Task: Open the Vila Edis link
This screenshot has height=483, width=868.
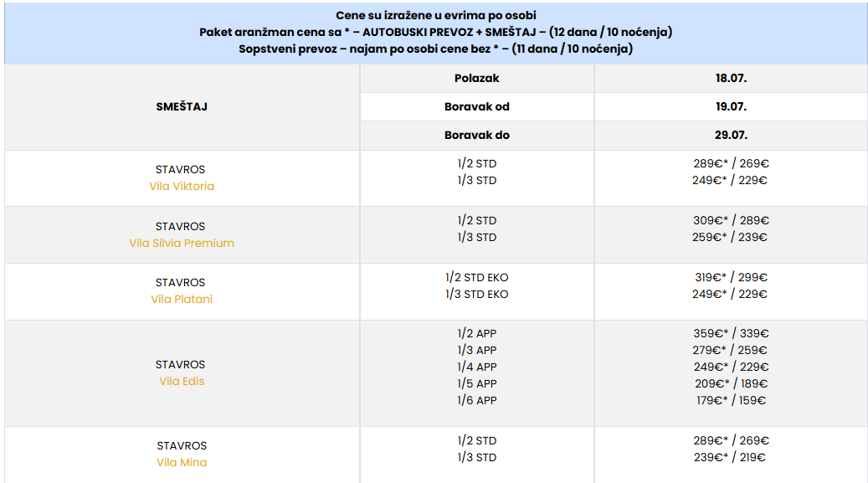Action: point(182,381)
